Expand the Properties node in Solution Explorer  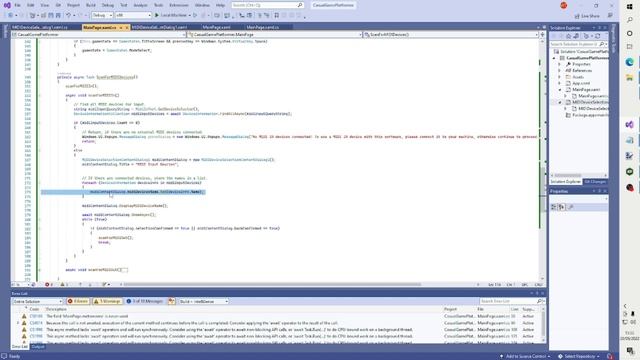560,64
